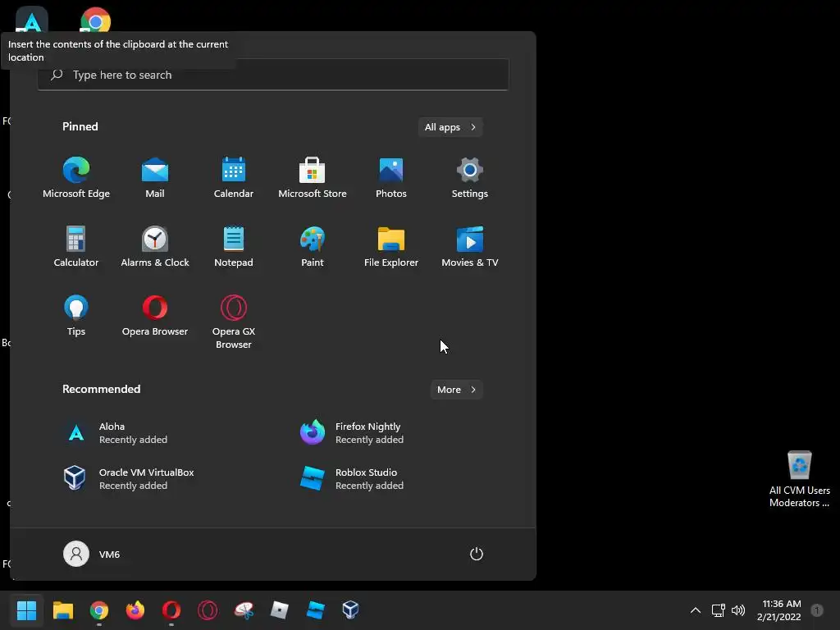This screenshot has width=840, height=630.
Task: Open recommended Firefox Nightly
Action: (x=352, y=433)
